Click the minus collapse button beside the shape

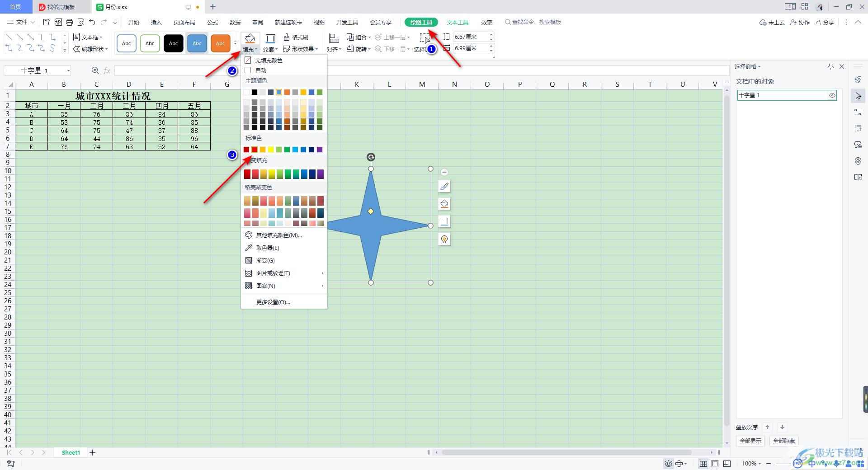point(444,172)
